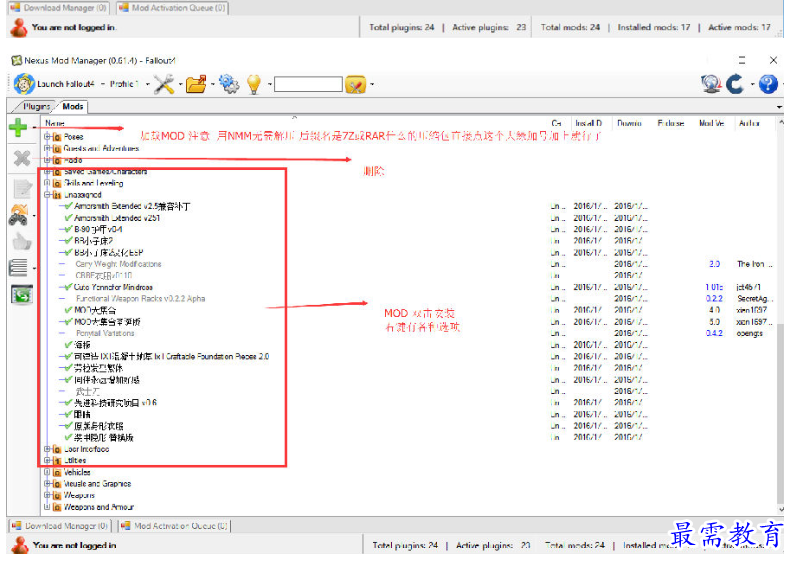
Task: Open Download Manager tab below the mods tree
Action: click(x=60, y=526)
